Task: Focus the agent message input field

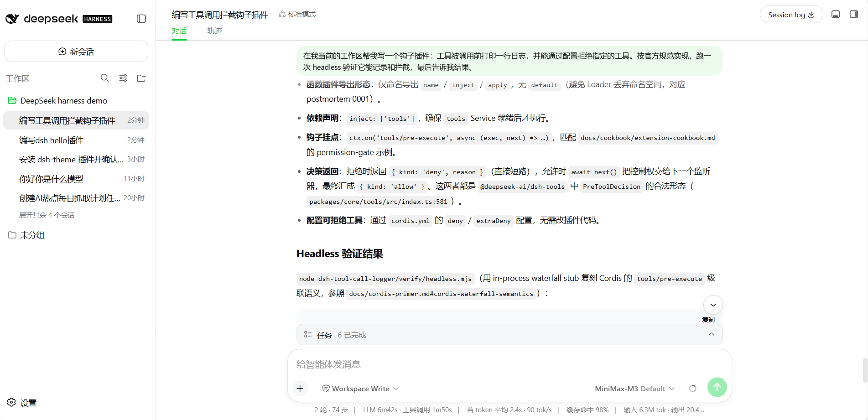Action: pyautogui.click(x=509, y=364)
